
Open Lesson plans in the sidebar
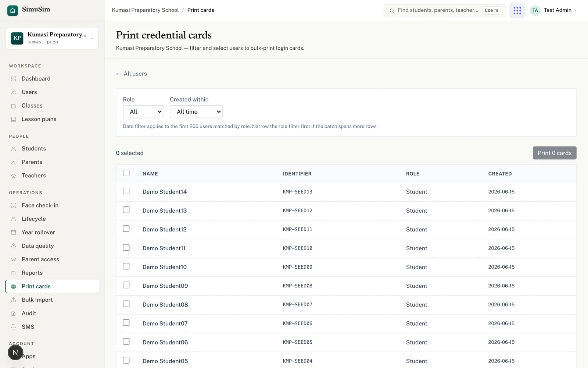[x=52, y=119]
